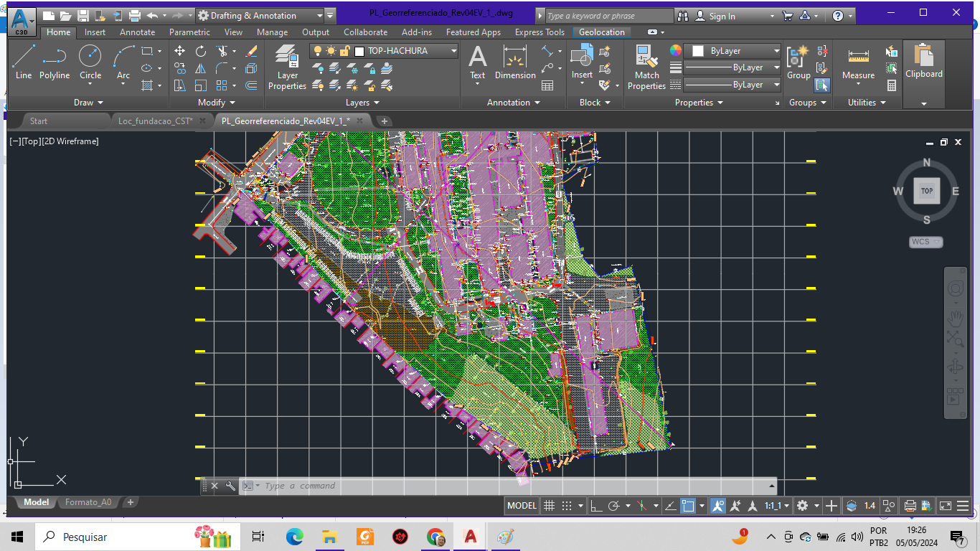Toggle Object Snap in status bar
The width and height of the screenshot is (980, 551).
point(687,506)
